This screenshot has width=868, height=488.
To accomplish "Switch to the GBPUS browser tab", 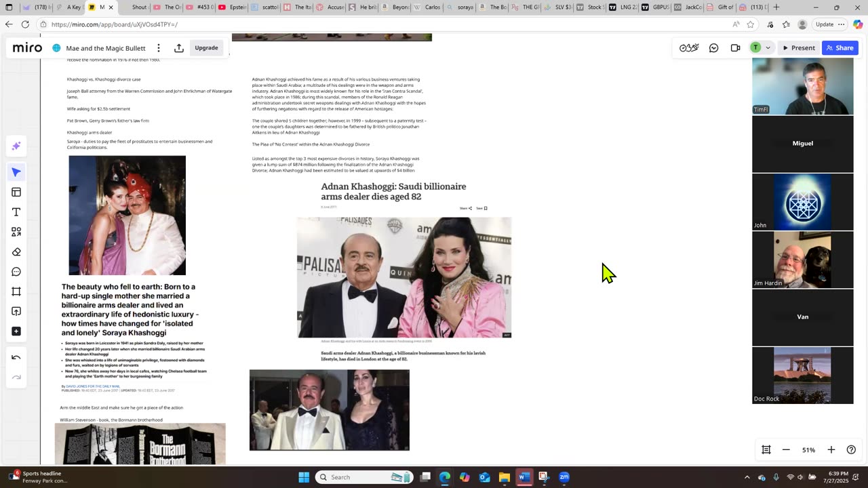I will tap(655, 7).
